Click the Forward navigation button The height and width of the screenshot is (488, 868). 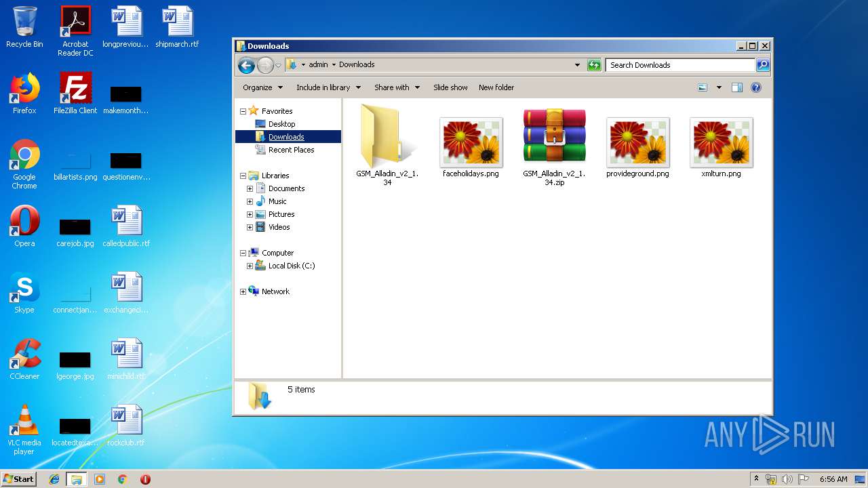pos(265,65)
